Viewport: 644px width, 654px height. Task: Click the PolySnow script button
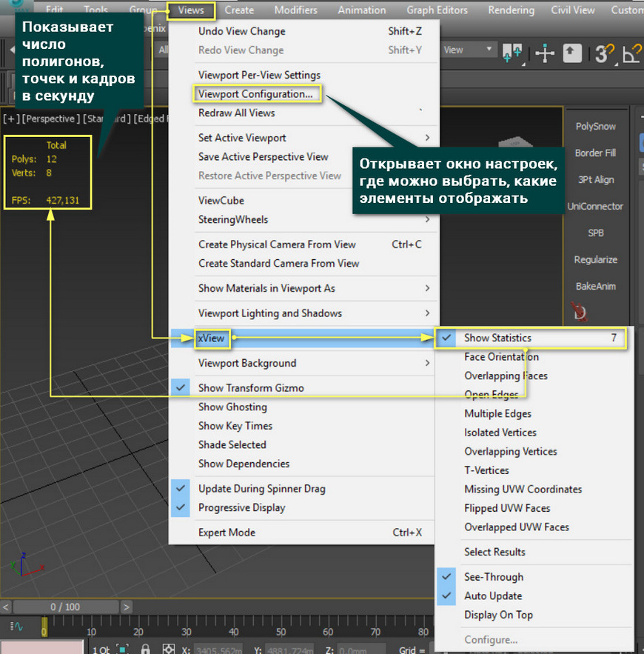[595, 127]
